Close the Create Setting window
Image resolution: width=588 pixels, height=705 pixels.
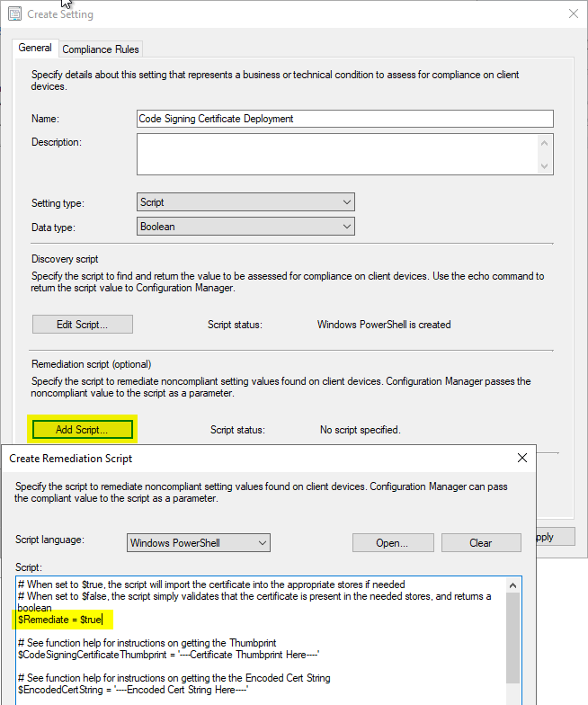pos(574,13)
